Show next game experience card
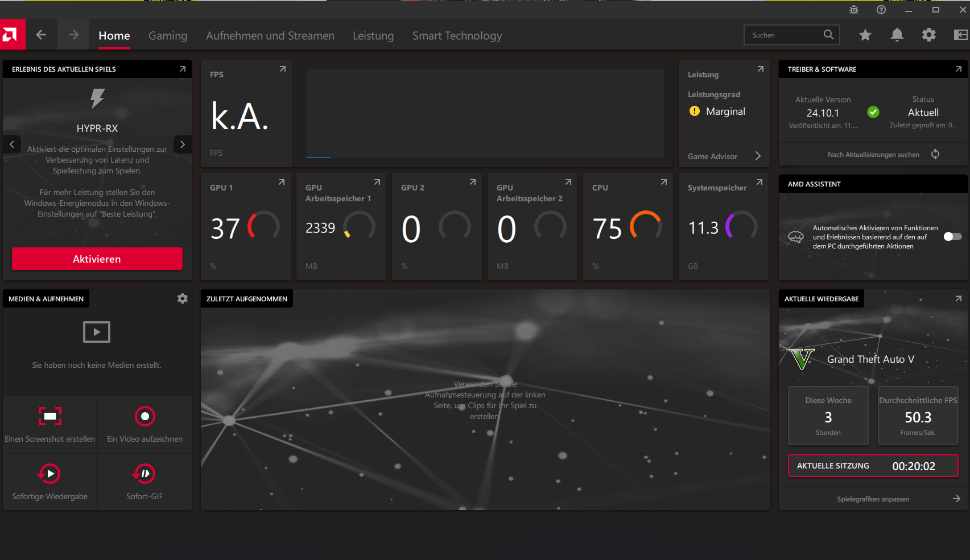This screenshot has height=560, width=970. point(183,144)
